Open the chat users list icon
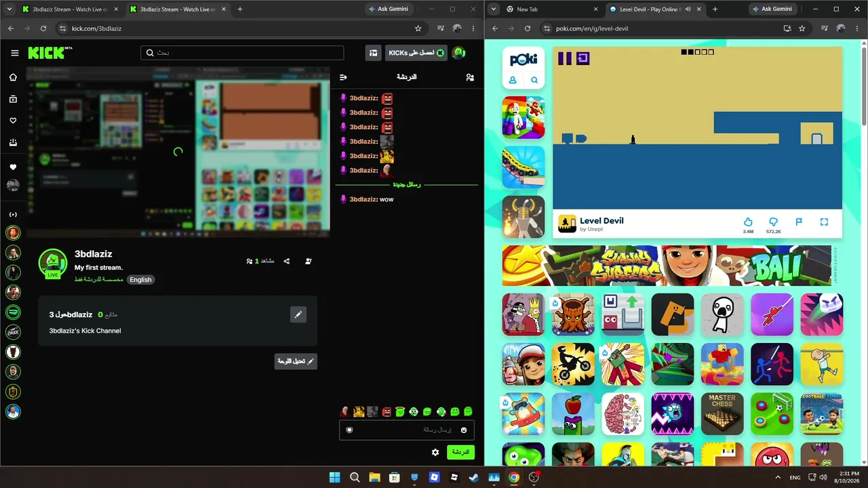Screen dimensions: 868x488 (470, 77)
